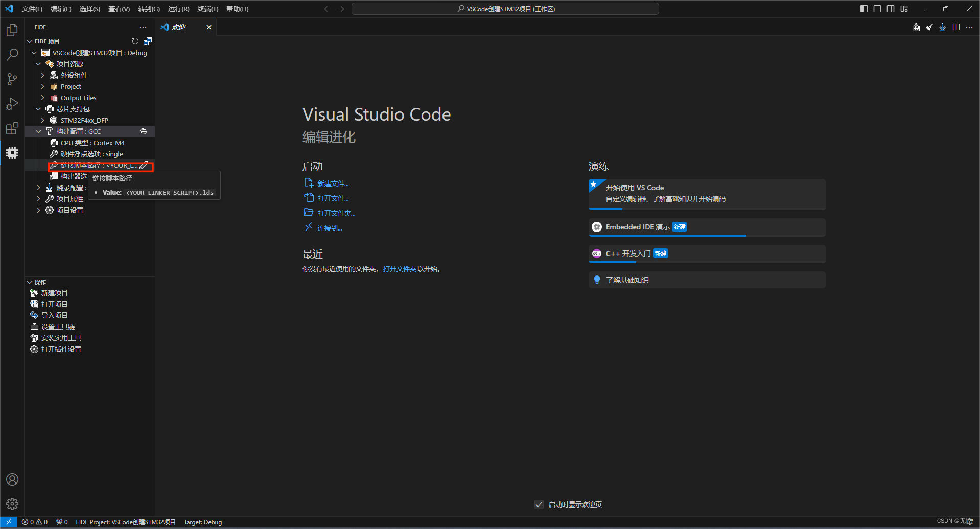Click the 新建文件... link
Viewport: 980px width, 529px height.
333,183
